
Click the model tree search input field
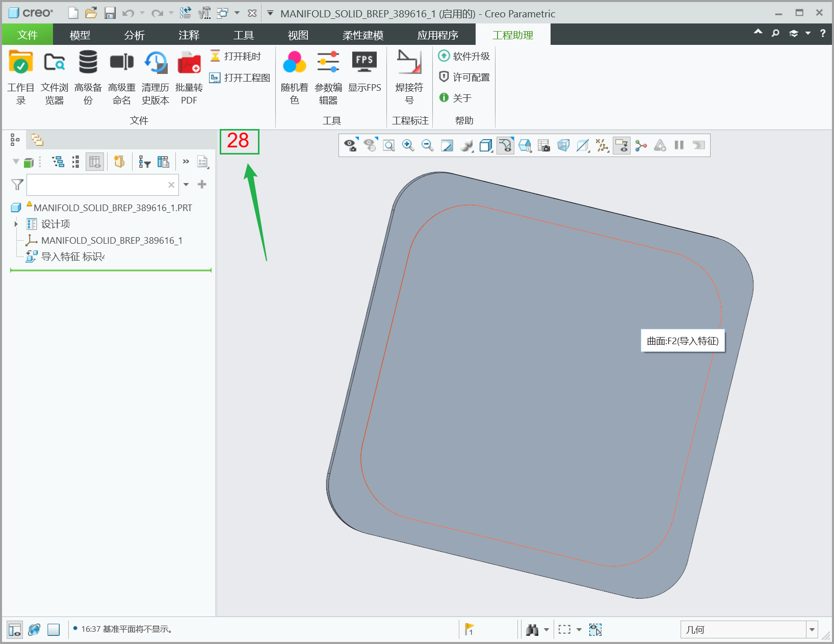(97, 185)
